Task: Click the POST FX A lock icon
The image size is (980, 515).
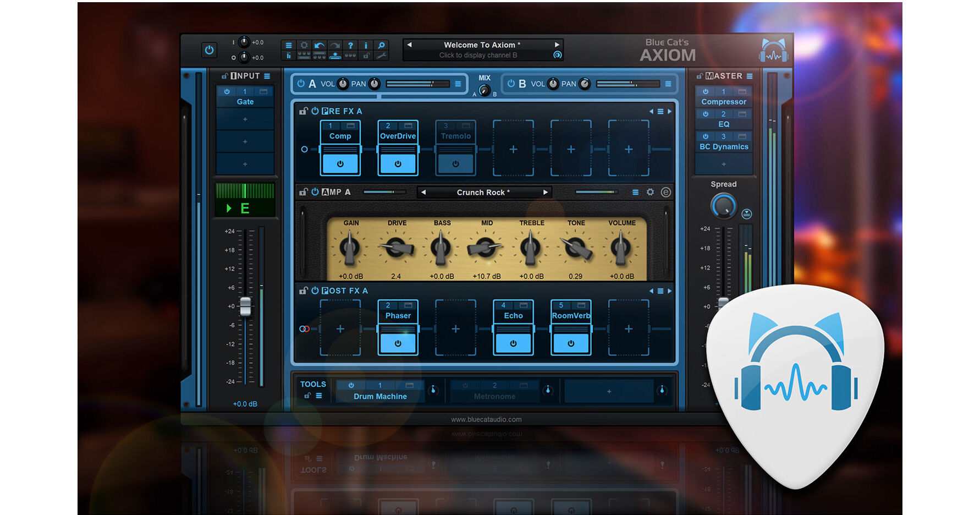Action: (303, 291)
